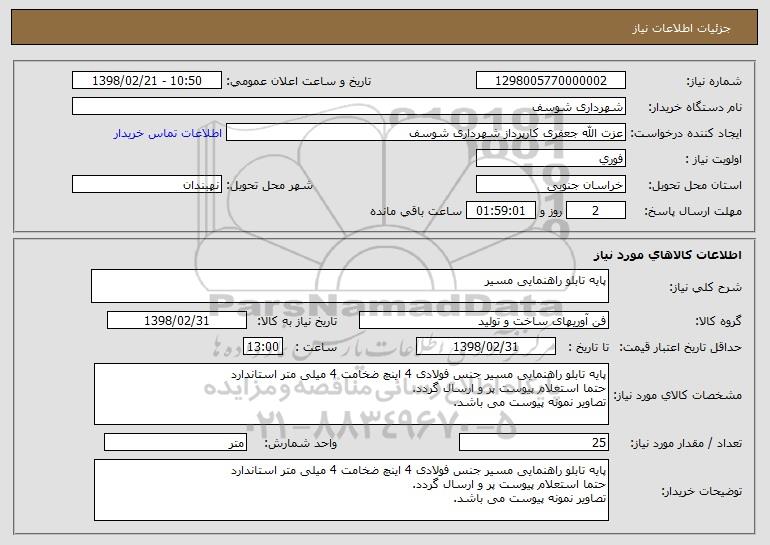Screen dimensions: 770x545
Task: Click the label شماره نیاز
Action: pyautogui.click(x=714, y=81)
